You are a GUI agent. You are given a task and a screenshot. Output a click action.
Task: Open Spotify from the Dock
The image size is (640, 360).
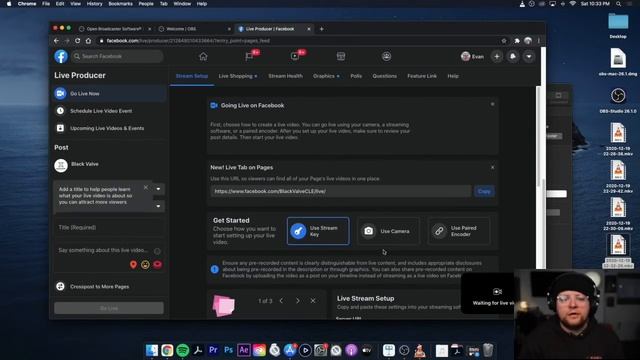point(182,350)
